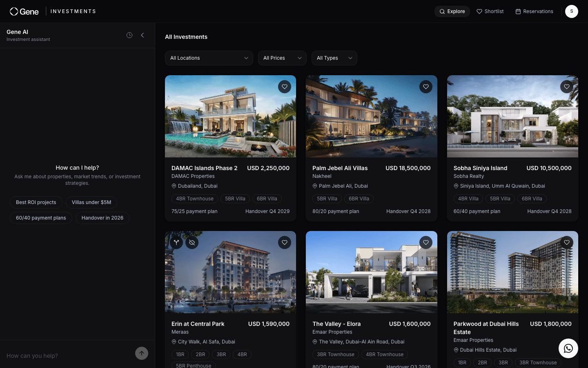Open your account avatar menu
This screenshot has width=588, height=368.
pos(572,11)
